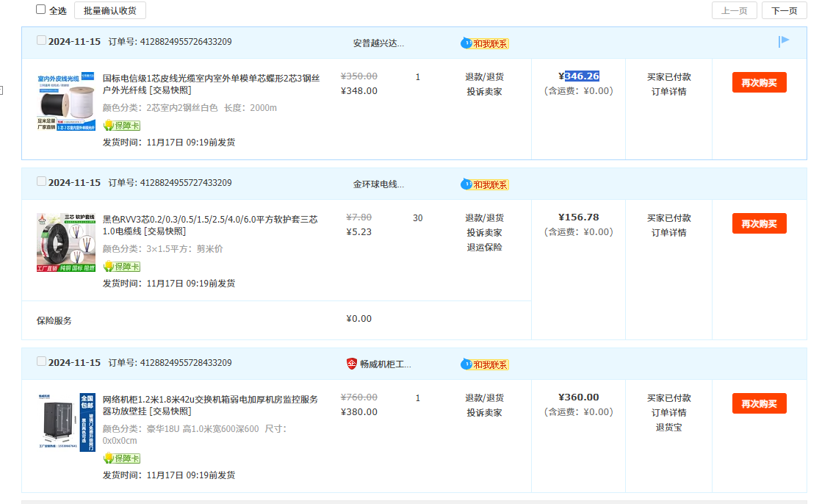
Task: Click the blue flag icon on first order
Action: coord(784,42)
